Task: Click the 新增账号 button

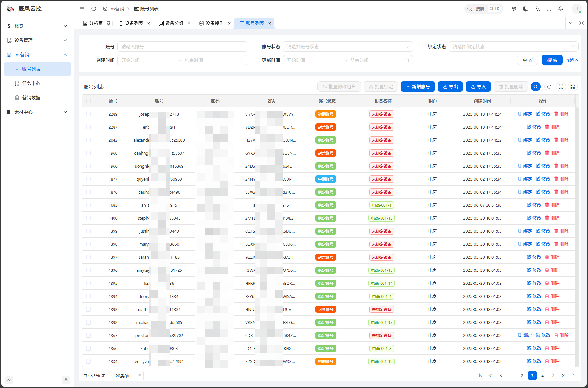Action: click(x=418, y=87)
